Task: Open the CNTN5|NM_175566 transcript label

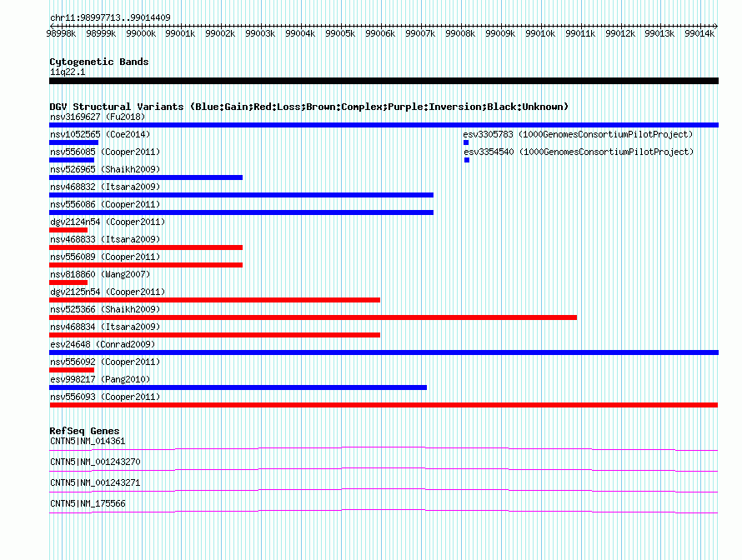Action: tap(88, 503)
